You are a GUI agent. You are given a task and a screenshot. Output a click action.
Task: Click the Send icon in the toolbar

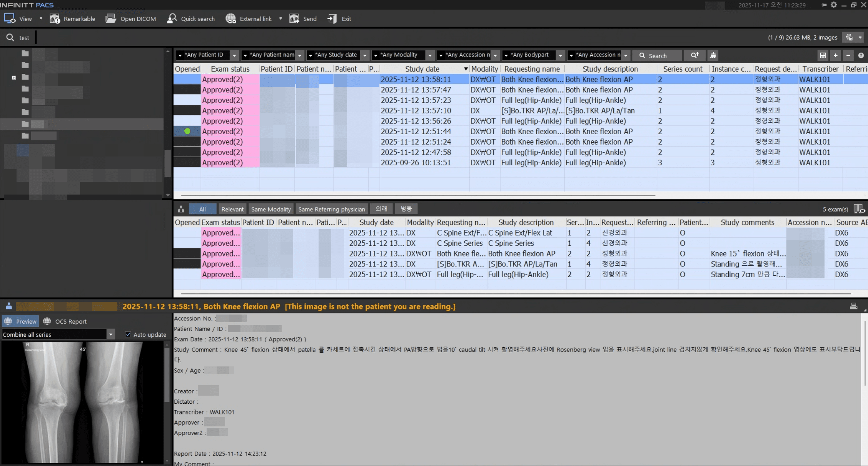(303, 18)
